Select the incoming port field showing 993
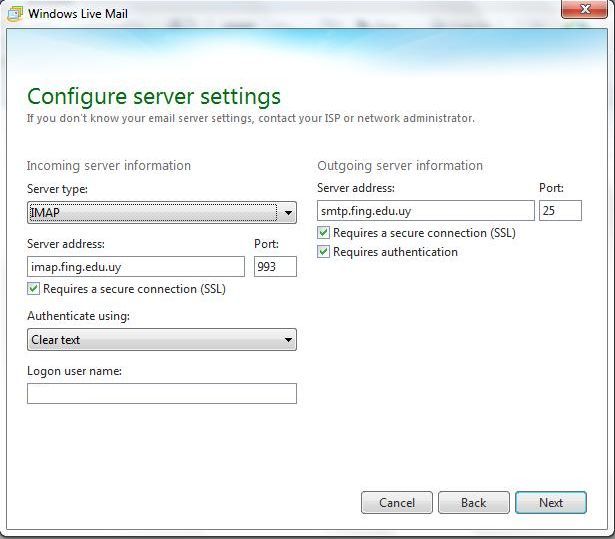Image resolution: width=615 pixels, height=539 pixels. pos(275,267)
